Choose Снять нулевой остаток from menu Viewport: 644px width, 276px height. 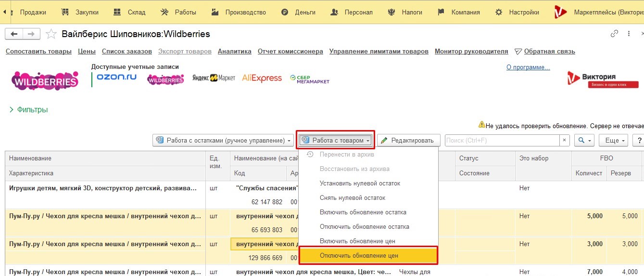[x=368, y=197]
